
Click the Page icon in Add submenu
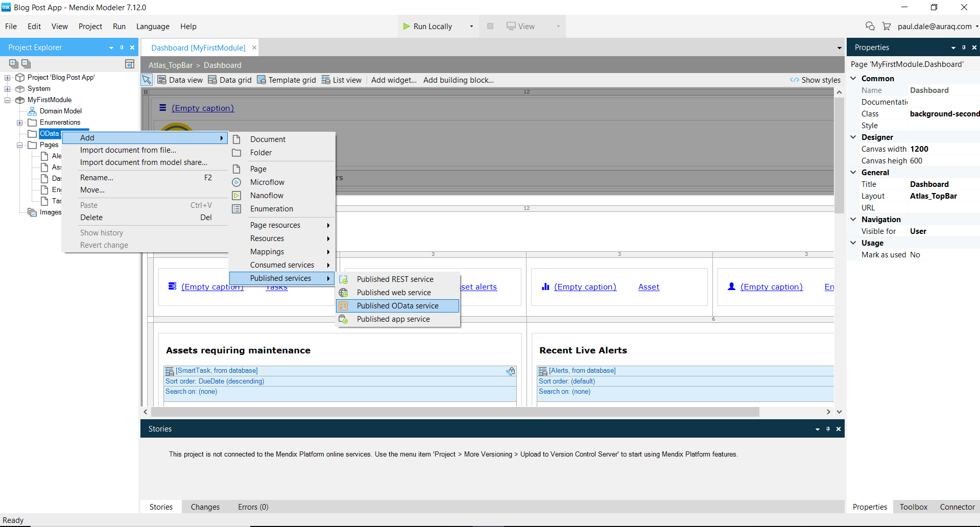[x=236, y=169]
